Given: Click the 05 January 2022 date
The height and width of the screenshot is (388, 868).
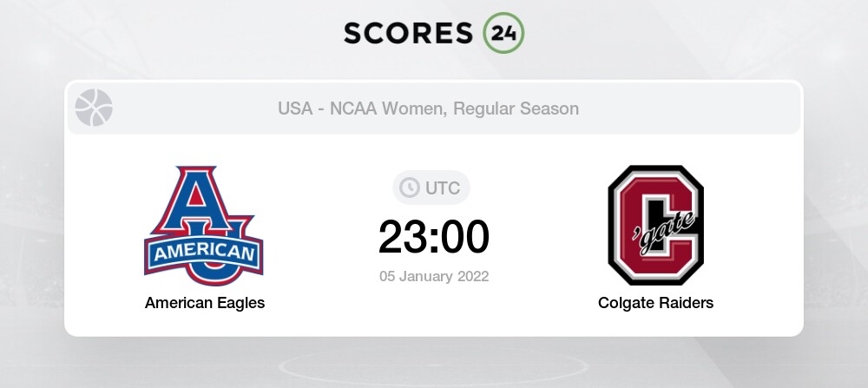Looking at the screenshot, I should [433, 277].
